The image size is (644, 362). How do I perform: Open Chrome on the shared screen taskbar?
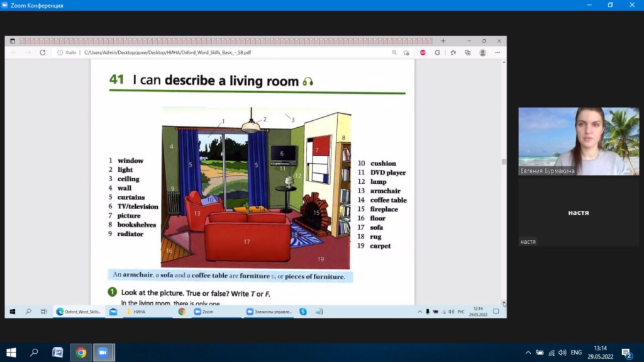point(182,312)
